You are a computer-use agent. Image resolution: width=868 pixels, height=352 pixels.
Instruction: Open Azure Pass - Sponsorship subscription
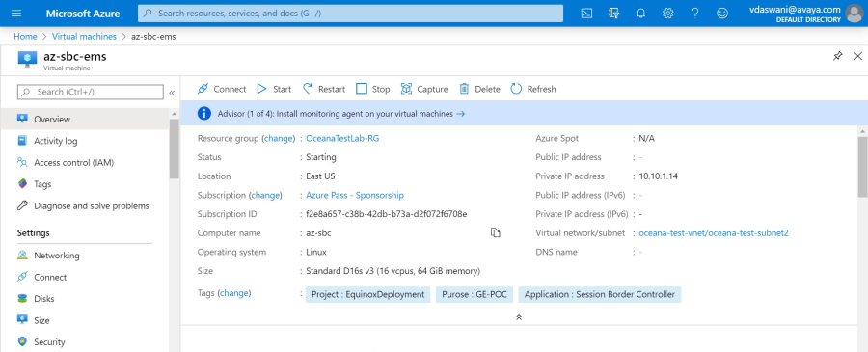pos(355,195)
